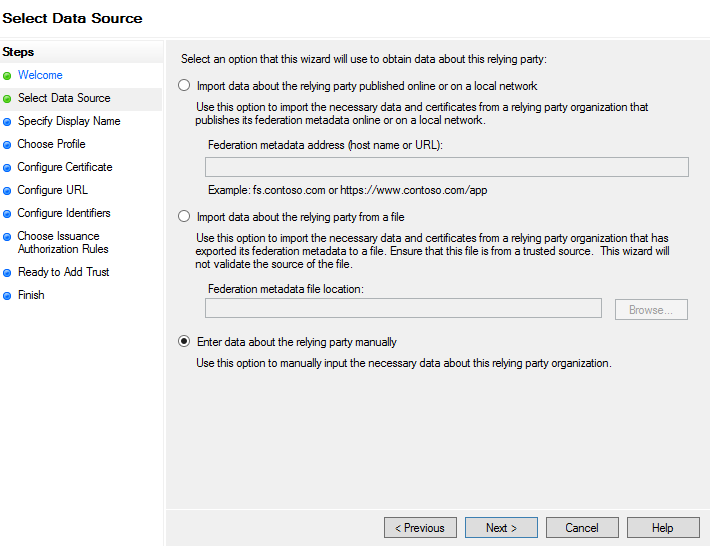The image size is (710, 546).
Task: Click the blue bullet beside Choose Profile
Action: coord(7,145)
